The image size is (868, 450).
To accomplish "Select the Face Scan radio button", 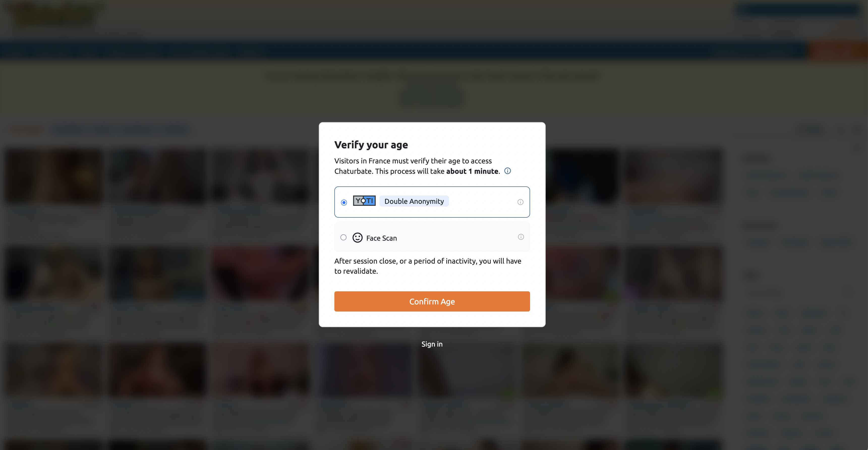I will point(343,237).
